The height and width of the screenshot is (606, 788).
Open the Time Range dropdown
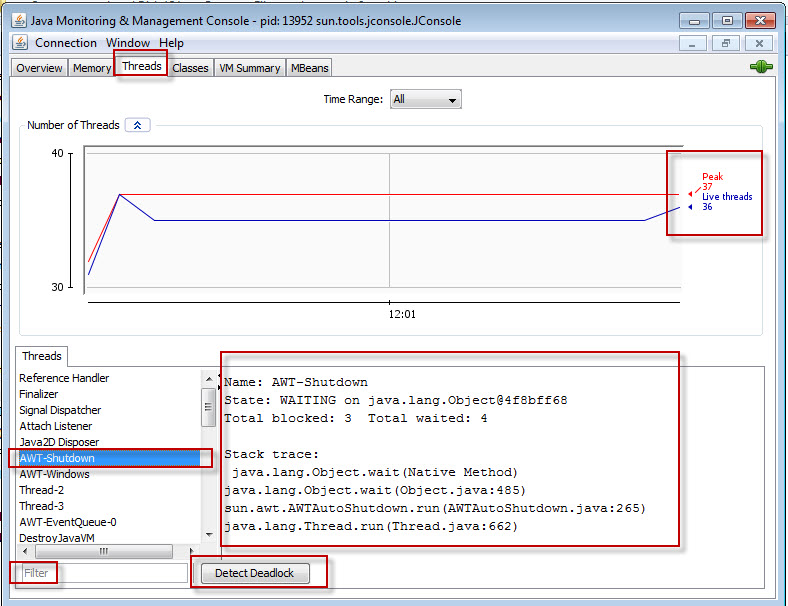tap(426, 99)
